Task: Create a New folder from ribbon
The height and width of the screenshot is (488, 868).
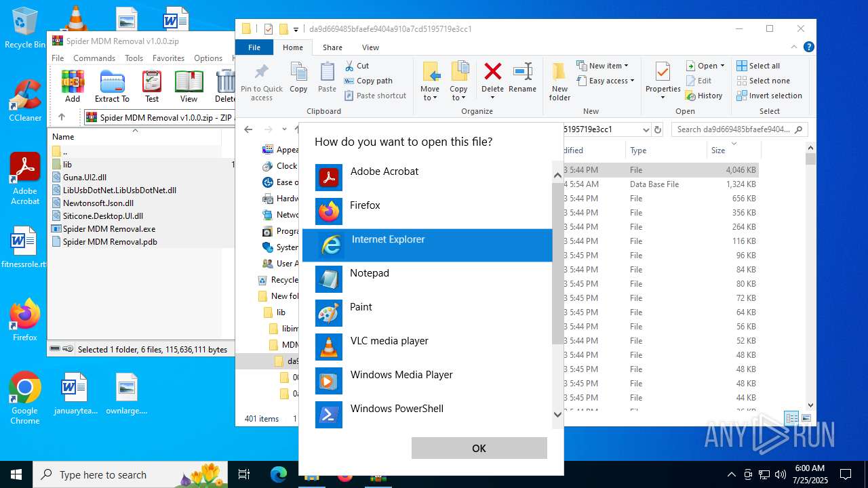Action: point(559,81)
